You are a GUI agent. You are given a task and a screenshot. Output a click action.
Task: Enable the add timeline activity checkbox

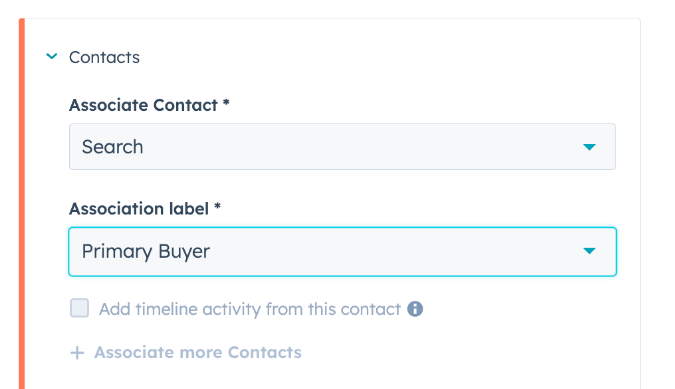[x=80, y=308]
